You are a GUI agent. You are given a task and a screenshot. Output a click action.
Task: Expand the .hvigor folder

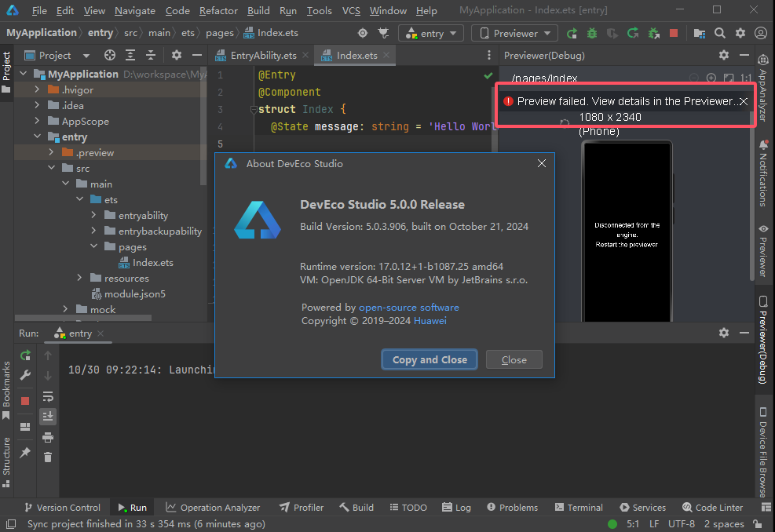tap(37, 89)
